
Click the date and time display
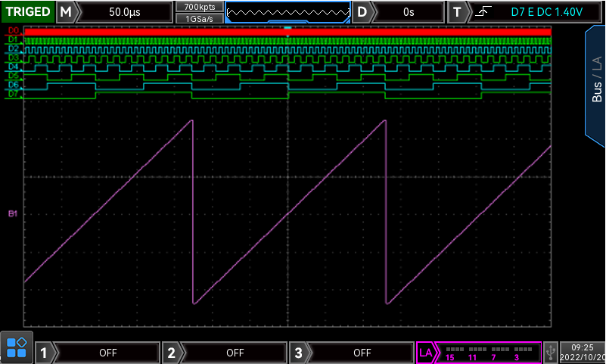[583, 352]
